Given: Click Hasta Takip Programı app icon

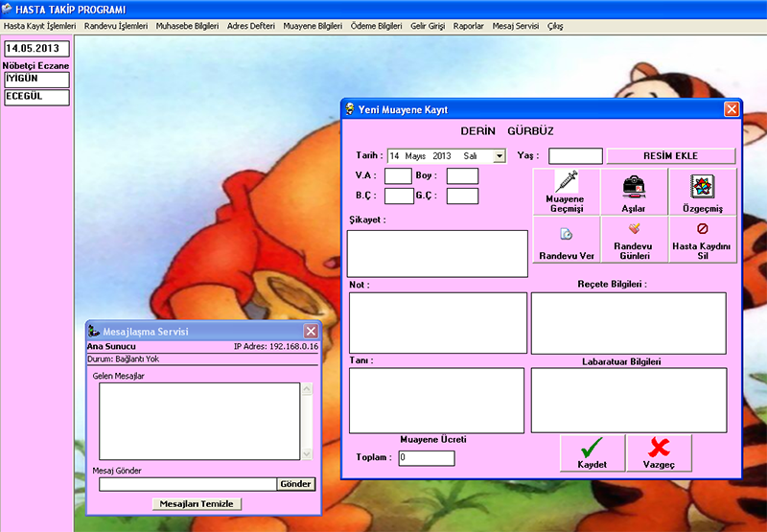Looking at the screenshot, I should pyautogui.click(x=7, y=9).
